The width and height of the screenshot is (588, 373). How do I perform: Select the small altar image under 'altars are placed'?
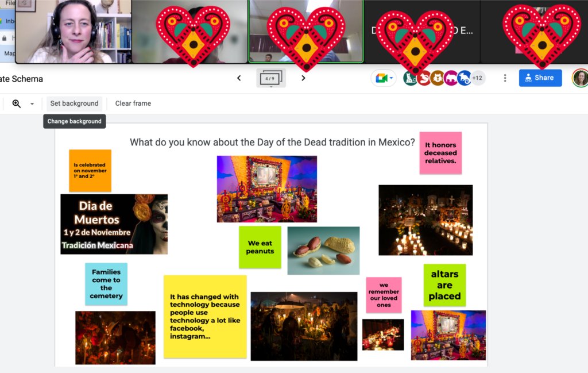click(448, 336)
